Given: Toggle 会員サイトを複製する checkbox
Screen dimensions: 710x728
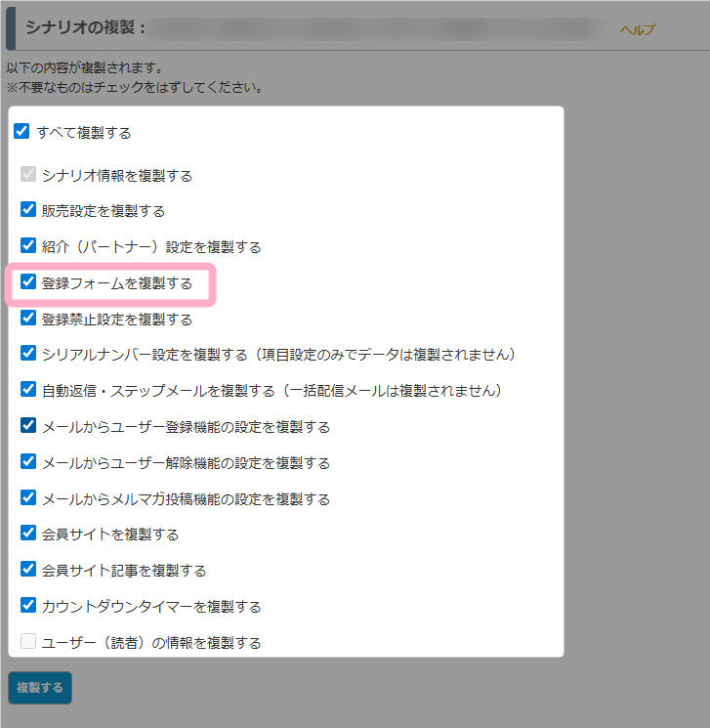Looking at the screenshot, I should point(28,534).
